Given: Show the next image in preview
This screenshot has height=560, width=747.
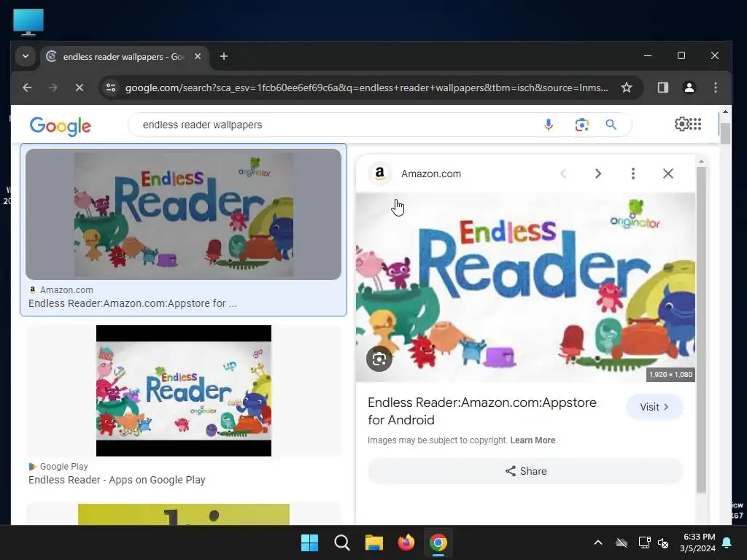Looking at the screenshot, I should (x=598, y=174).
